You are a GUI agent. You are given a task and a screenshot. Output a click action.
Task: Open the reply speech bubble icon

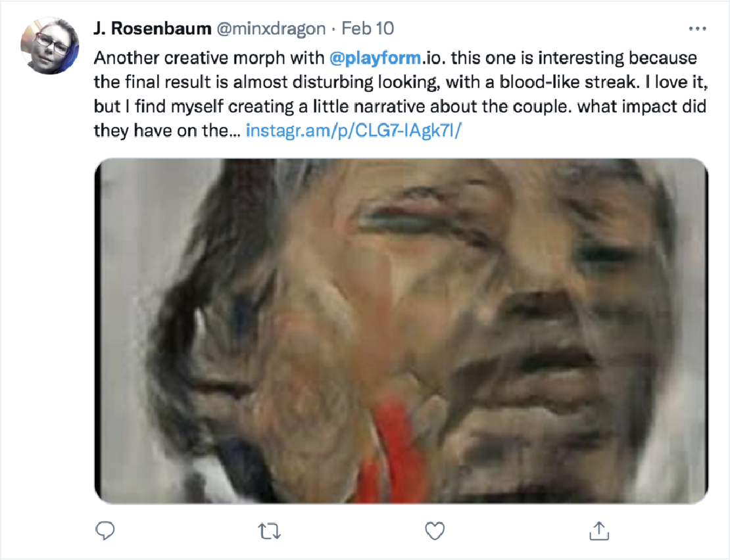click(x=105, y=530)
